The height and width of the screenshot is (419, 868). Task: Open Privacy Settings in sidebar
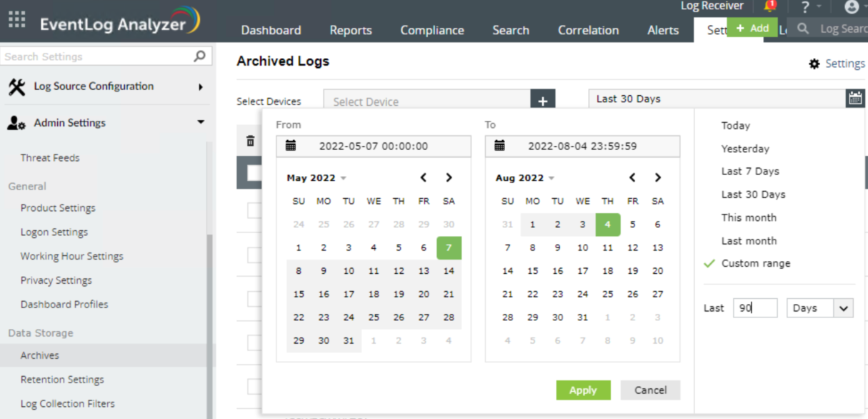(56, 280)
